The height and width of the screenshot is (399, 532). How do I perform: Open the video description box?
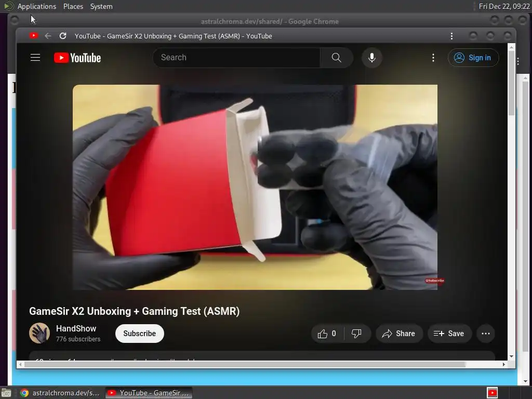coord(262,356)
